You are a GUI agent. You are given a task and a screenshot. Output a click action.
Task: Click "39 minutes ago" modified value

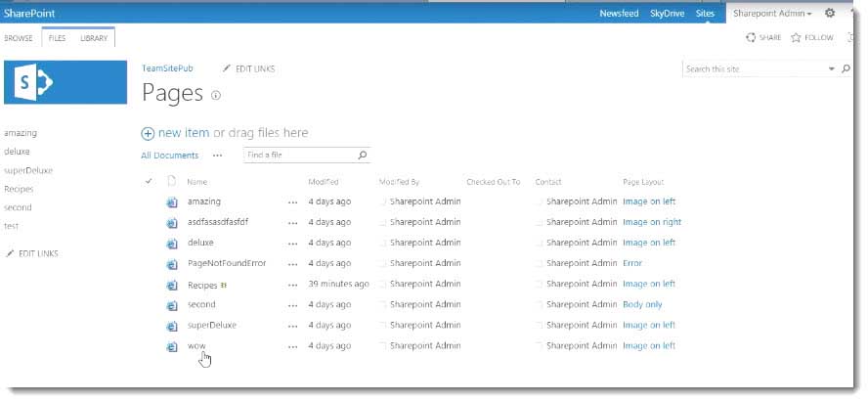pyautogui.click(x=338, y=284)
